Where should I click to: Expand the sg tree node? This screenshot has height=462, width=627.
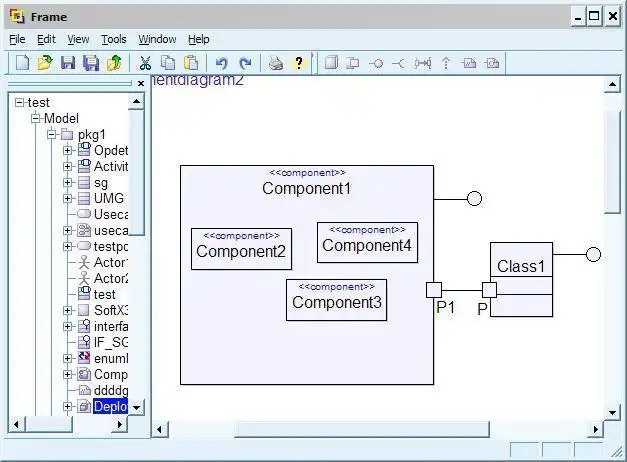(x=68, y=182)
